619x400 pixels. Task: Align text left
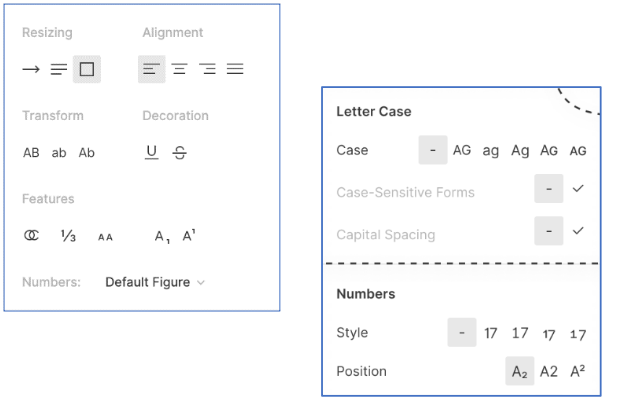pyautogui.click(x=151, y=70)
